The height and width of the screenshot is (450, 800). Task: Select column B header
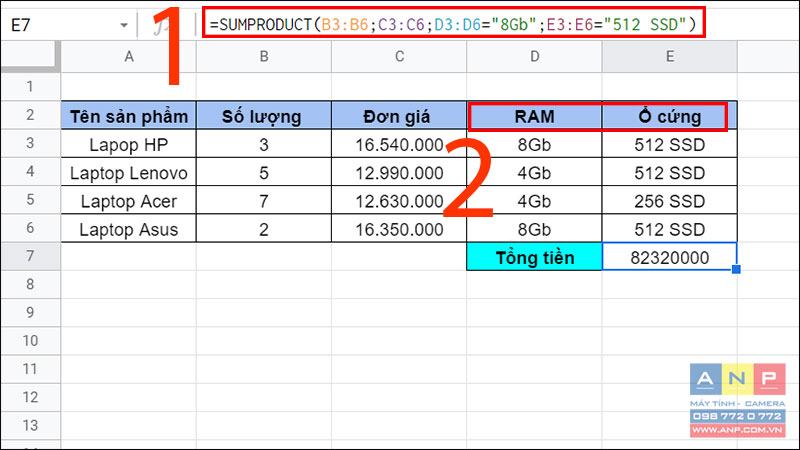click(264, 57)
